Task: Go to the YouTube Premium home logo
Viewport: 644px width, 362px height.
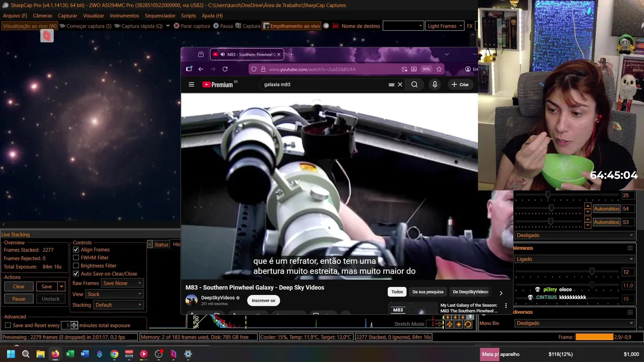Action: click(217, 84)
